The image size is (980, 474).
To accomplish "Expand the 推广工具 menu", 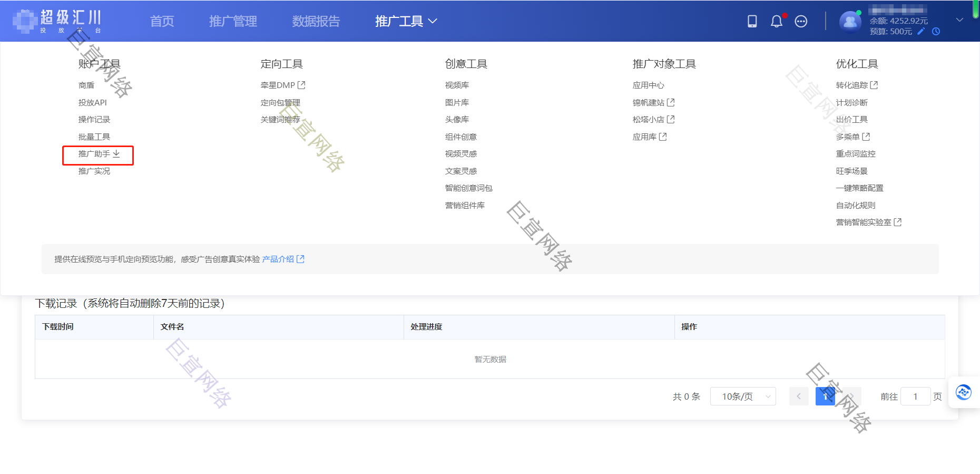I will pos(406,21).
